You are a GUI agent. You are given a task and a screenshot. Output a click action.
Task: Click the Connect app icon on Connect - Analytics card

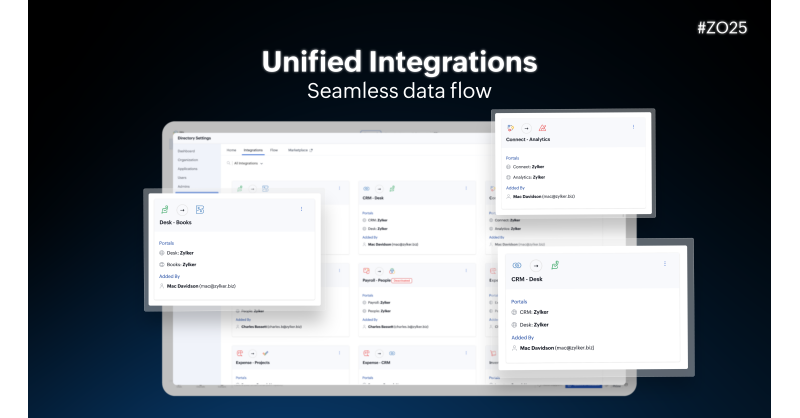tap(510, 128)
